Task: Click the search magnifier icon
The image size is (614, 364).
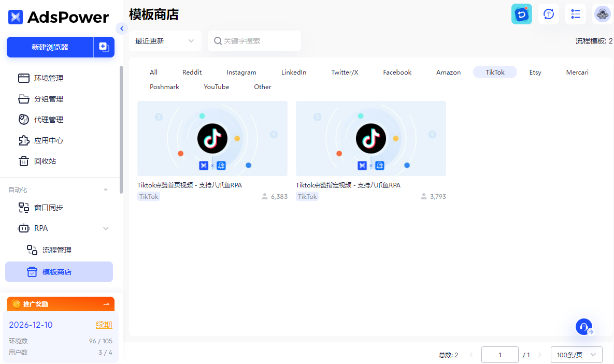Action: point(218,41)
